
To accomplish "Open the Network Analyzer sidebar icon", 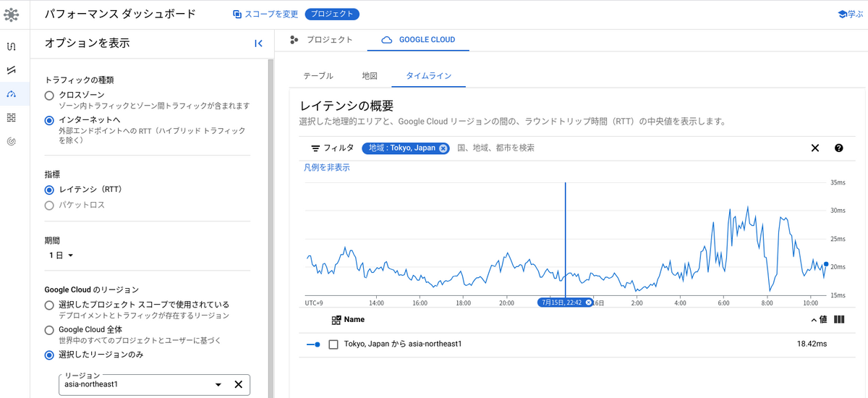I will tap(12, 142).
